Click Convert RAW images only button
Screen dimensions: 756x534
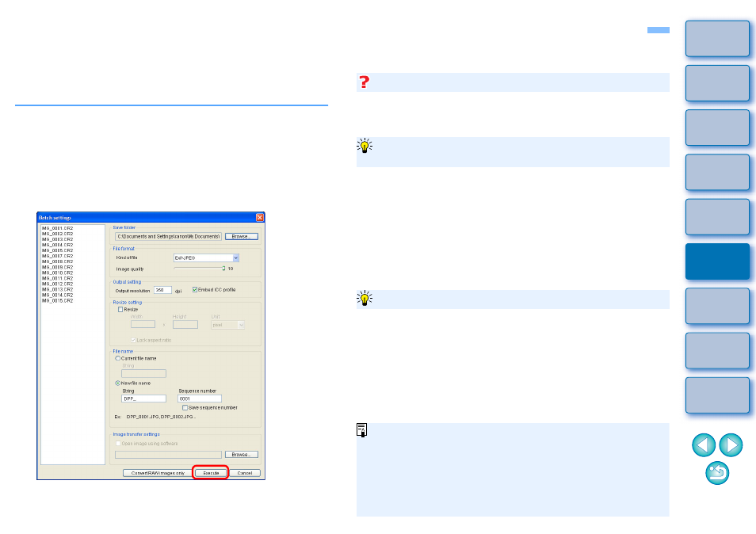(x=158, y=473)
